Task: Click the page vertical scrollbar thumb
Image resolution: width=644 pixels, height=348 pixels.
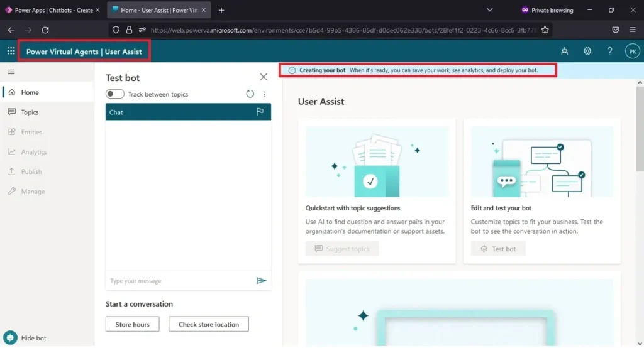Action: point(640,129)
